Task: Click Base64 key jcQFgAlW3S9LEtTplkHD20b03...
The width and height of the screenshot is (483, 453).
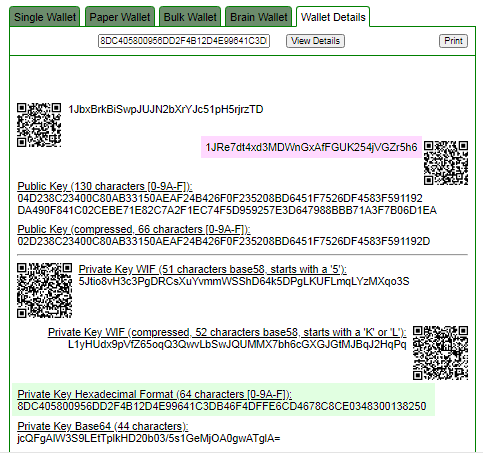Action: pyautogui.click(x=149, y=438)
